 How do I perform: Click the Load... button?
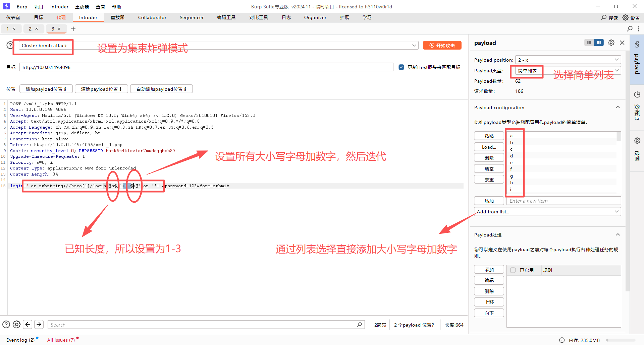tap(489, 147)
